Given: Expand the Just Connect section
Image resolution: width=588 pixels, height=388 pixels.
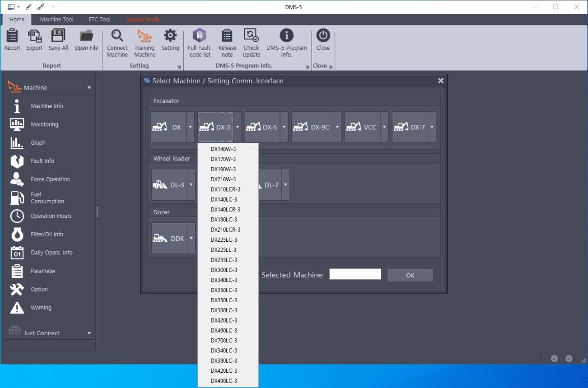Looking at the screenshot, I should click(x=89, y=333).
